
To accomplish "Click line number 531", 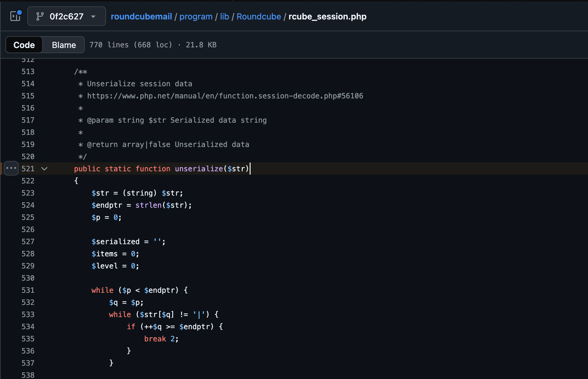I will pos(28,290).
